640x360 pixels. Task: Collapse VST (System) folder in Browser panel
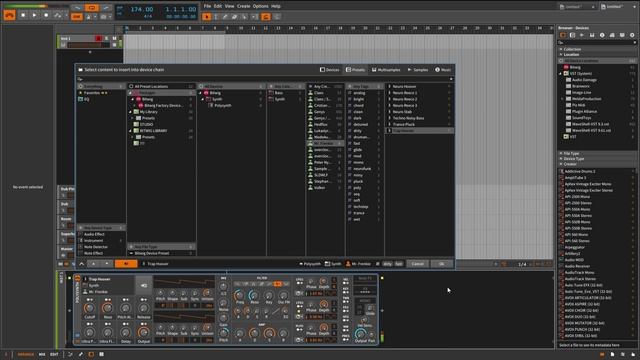[560, 73]
